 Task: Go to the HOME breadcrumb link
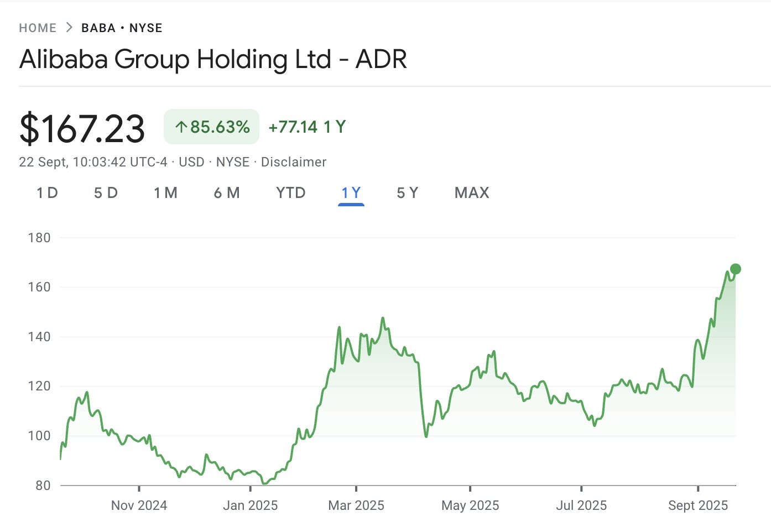(x=38, y=28)
